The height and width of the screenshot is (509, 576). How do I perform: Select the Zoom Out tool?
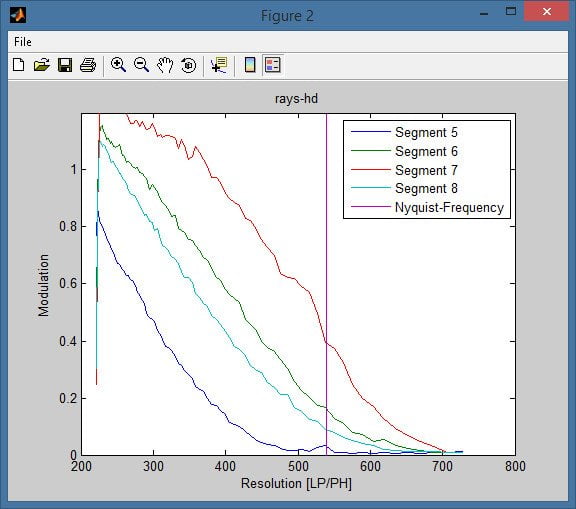tap(141, 65)
